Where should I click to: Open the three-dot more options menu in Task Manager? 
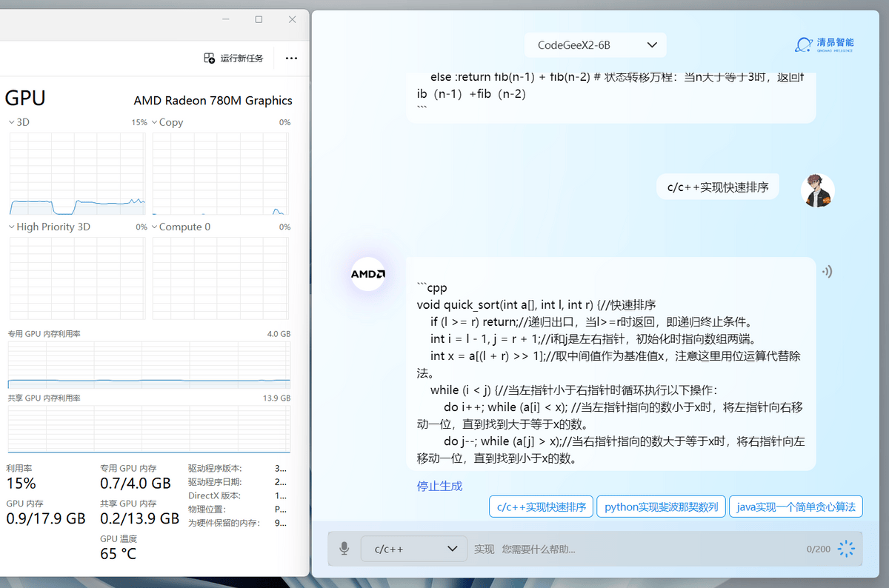click(291, 59)
